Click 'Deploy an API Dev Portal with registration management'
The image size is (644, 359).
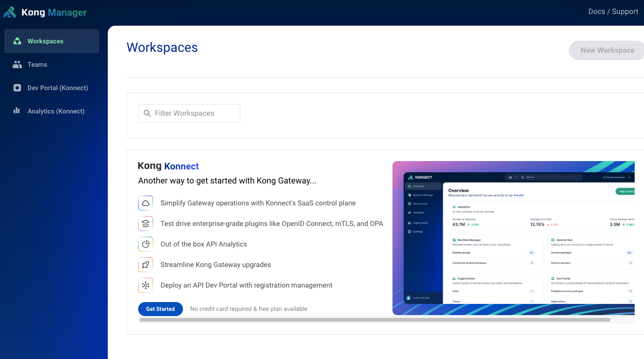pos(246,285)
